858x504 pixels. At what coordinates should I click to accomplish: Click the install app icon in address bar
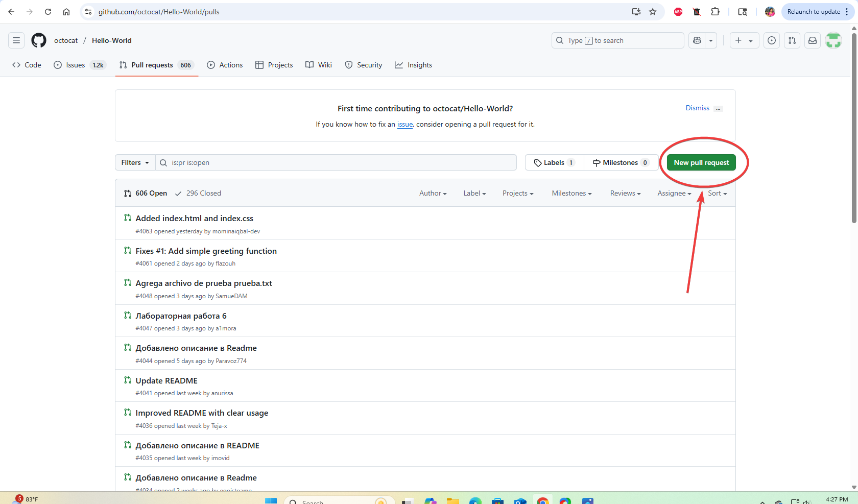coord(636,12)
